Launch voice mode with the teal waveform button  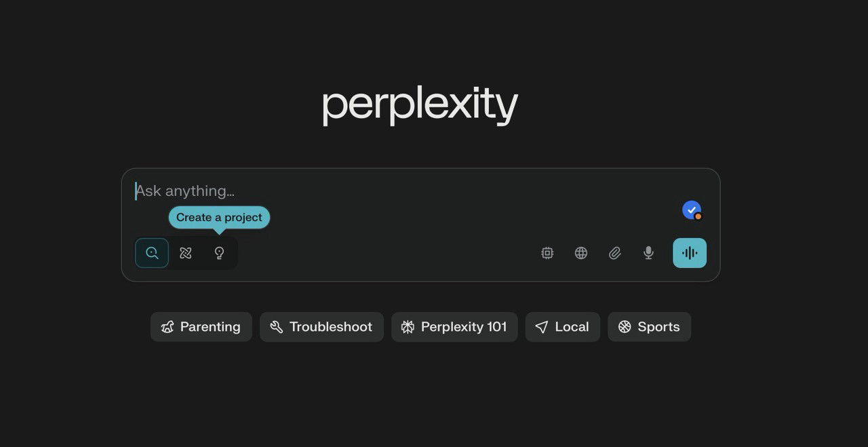click(x=690, y=253)
